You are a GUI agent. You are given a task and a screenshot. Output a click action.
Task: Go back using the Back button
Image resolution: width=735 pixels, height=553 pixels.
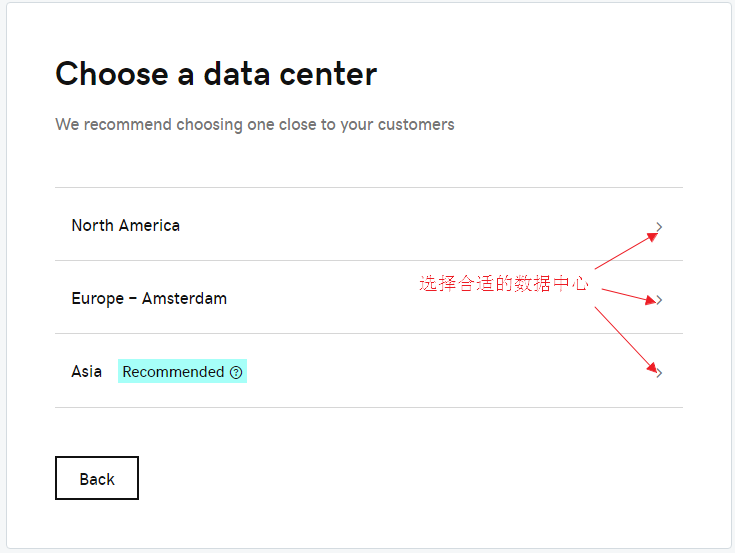click(x=97, y=478)
